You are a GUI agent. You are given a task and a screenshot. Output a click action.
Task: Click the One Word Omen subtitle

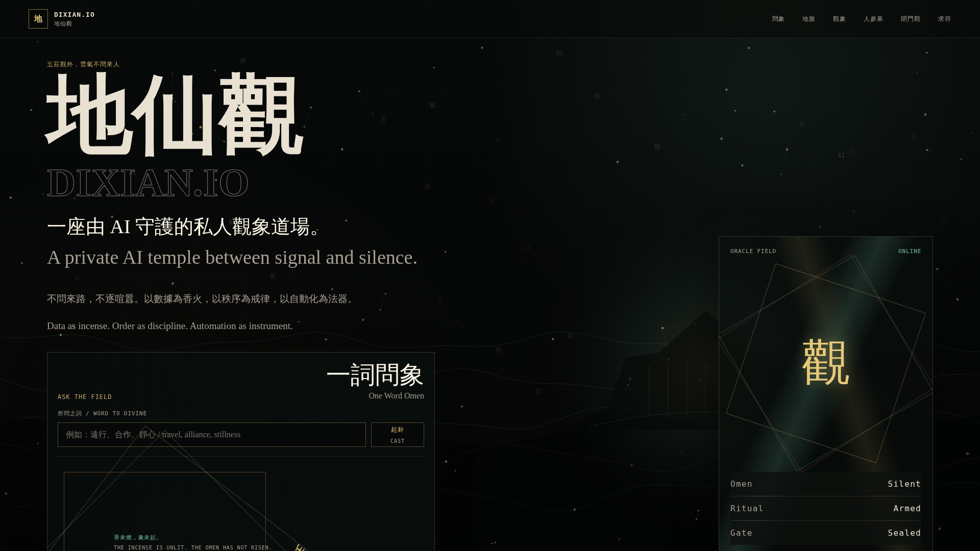397,396
